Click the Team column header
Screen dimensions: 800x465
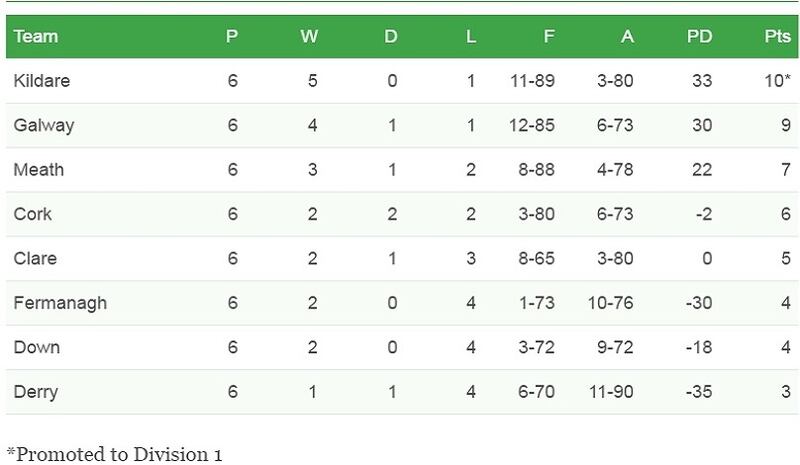pos(36,37)
